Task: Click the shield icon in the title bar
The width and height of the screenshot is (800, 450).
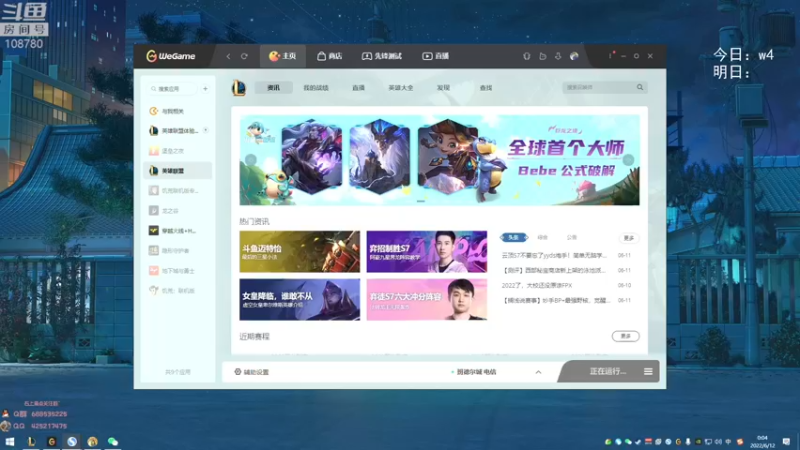Action: 527,56
